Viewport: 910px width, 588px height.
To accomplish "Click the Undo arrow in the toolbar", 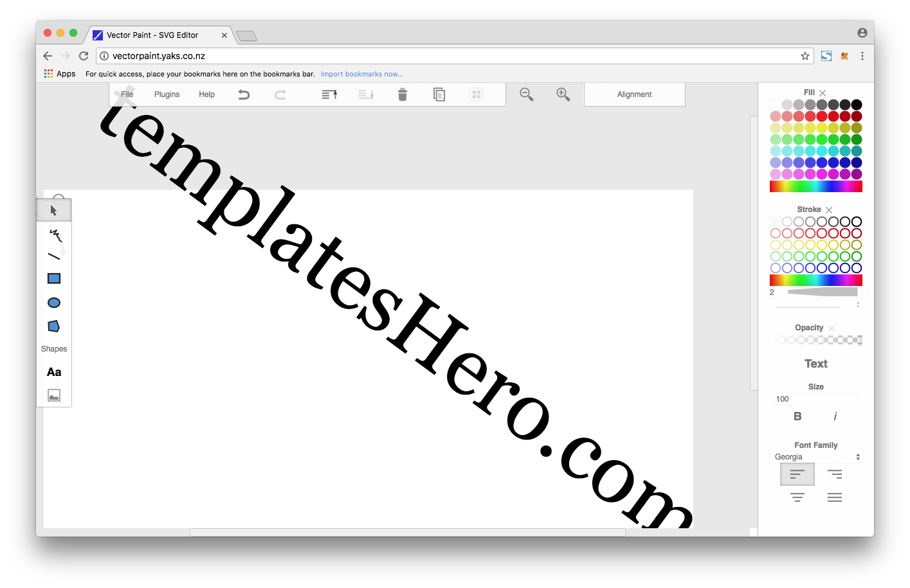I will [x=244, y=94].
